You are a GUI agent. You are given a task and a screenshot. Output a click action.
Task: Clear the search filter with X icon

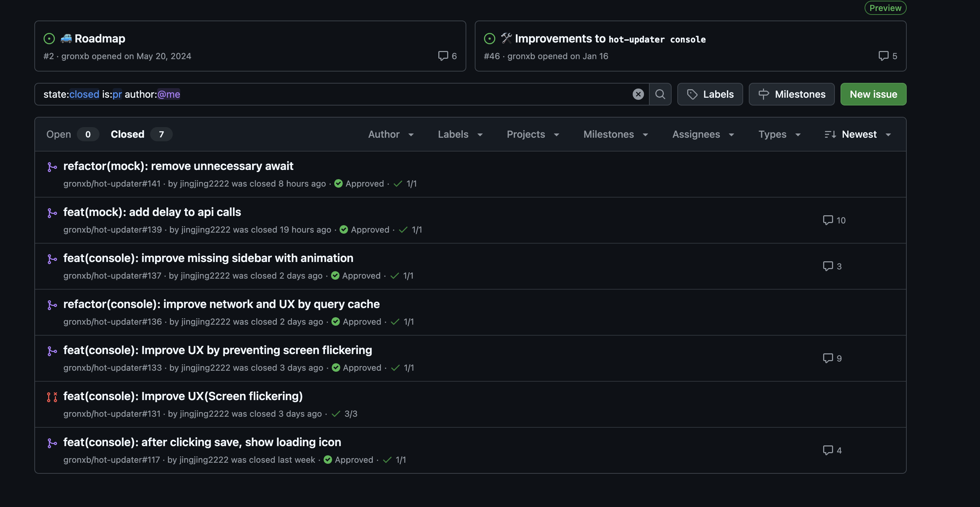click(638, 94)
